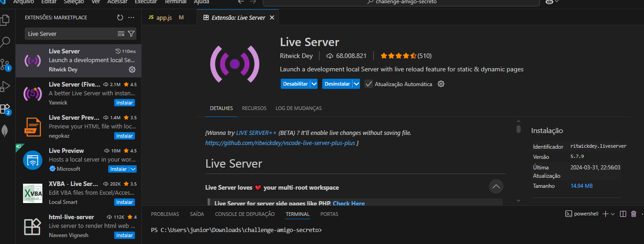This screenshot has width=644, height=244.
Task: Open the Desabilitar dropdown arrow
Action: click(x=314, y=84)
